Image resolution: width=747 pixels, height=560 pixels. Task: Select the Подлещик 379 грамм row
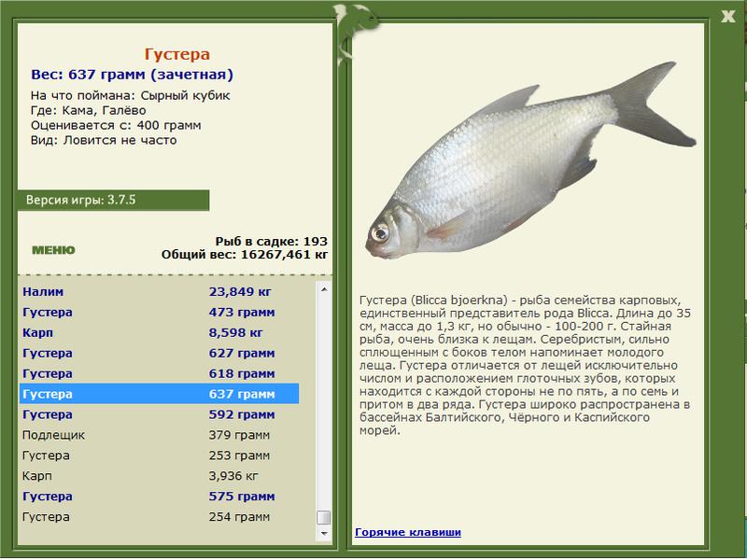(159, 435)
